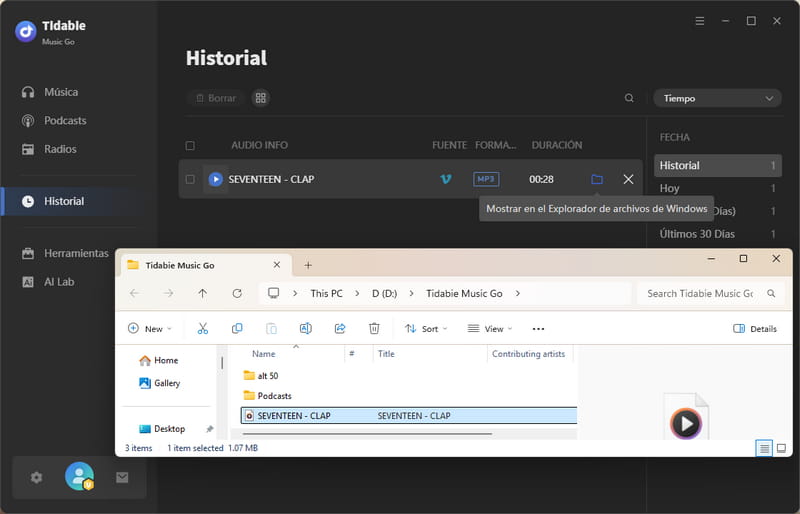This screenshot has width=800, height=514.
Task: Switch to grid view layout icon
Action: [260, 98]
